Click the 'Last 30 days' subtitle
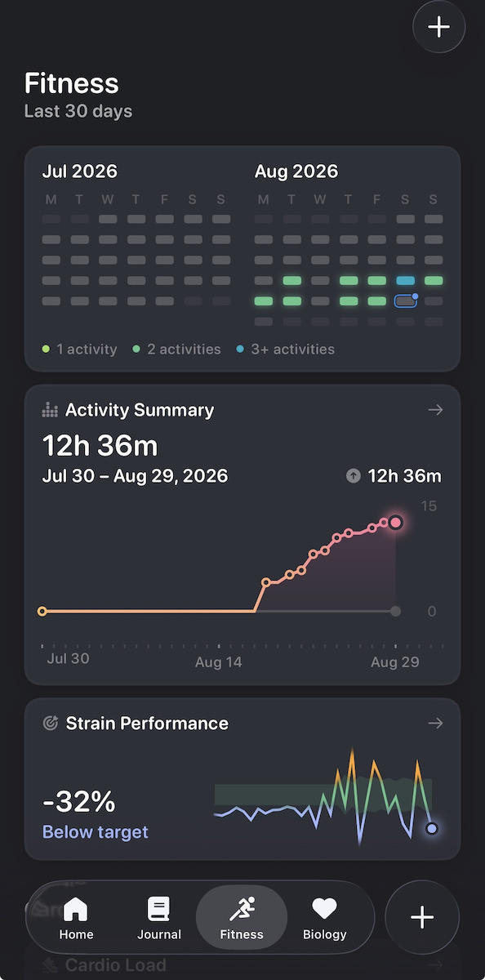Image resolution: width=485 pixels, height=980 pixels. pyautogui.click(x=78, y=111)
